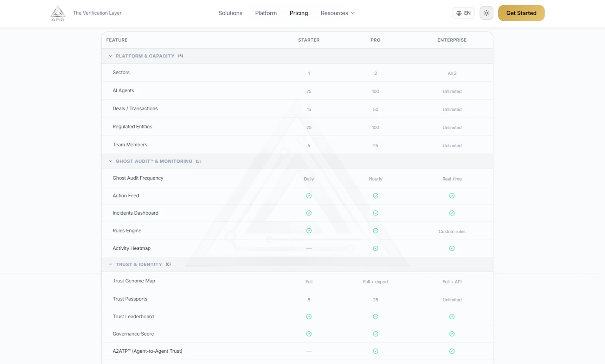Select the Incidents Dashboard row label
This screenshot has height=364, width=605.
[135, 213]
